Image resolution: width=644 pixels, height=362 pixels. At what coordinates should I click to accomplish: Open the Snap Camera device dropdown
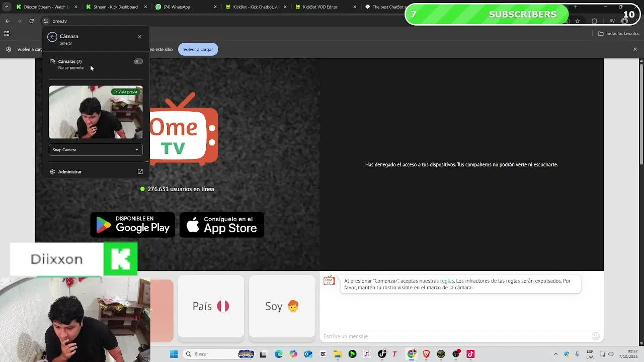coord(96,150)
